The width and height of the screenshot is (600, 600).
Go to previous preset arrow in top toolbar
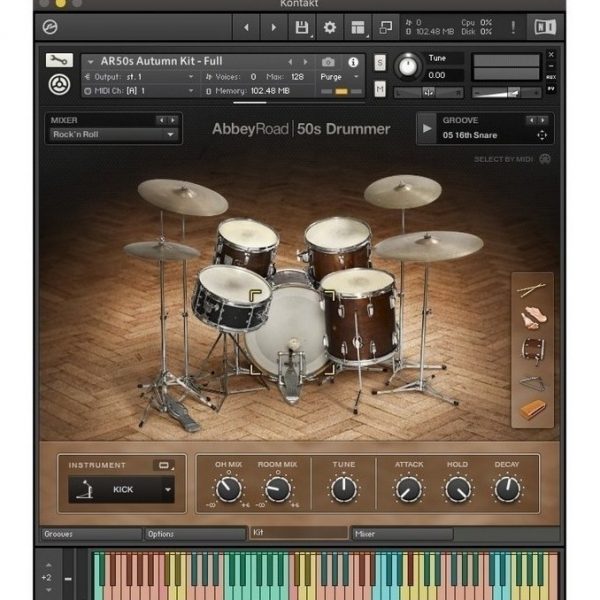pyautogui.click(x=246, y=27)
